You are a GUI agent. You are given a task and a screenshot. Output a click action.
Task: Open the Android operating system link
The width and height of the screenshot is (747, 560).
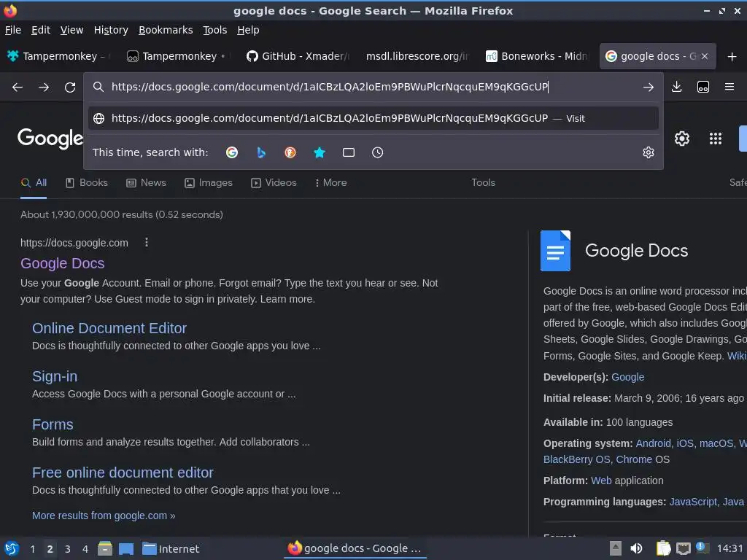pos(653,443)
